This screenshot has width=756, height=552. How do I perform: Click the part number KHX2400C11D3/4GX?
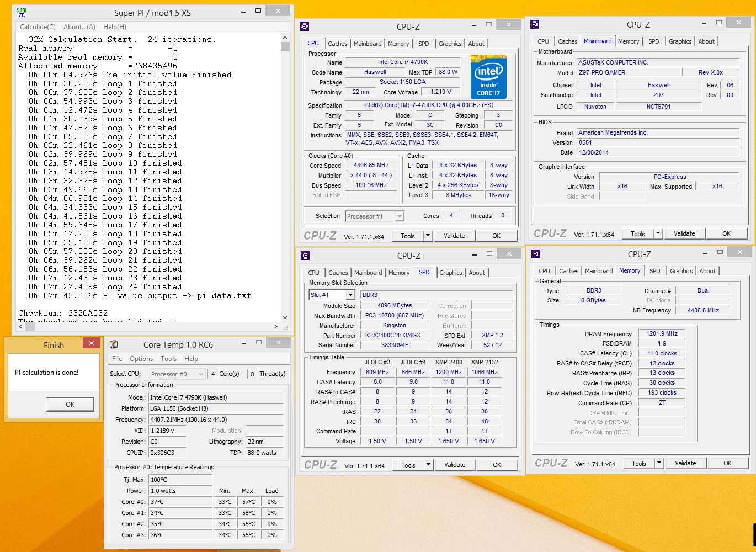394,335
